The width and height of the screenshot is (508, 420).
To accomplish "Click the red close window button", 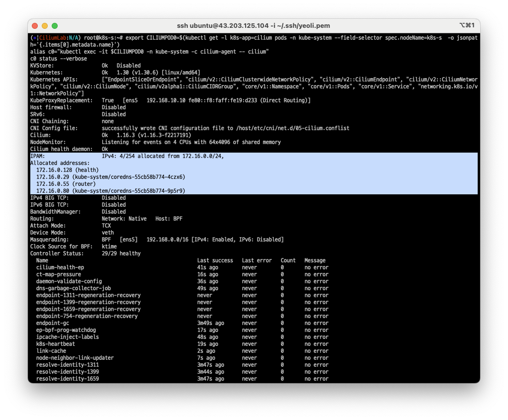I will point(35,26).
